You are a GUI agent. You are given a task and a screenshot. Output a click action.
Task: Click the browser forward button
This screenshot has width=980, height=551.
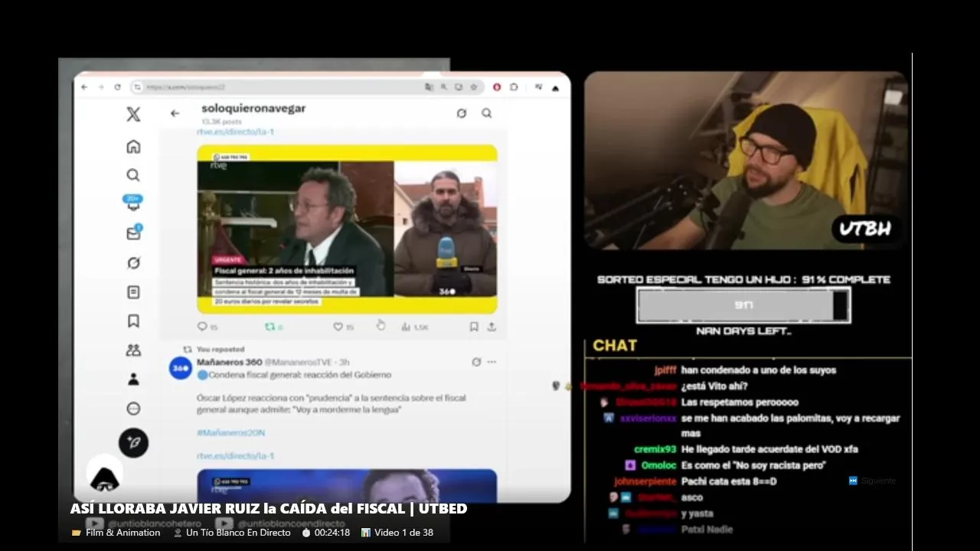point(100,87)
